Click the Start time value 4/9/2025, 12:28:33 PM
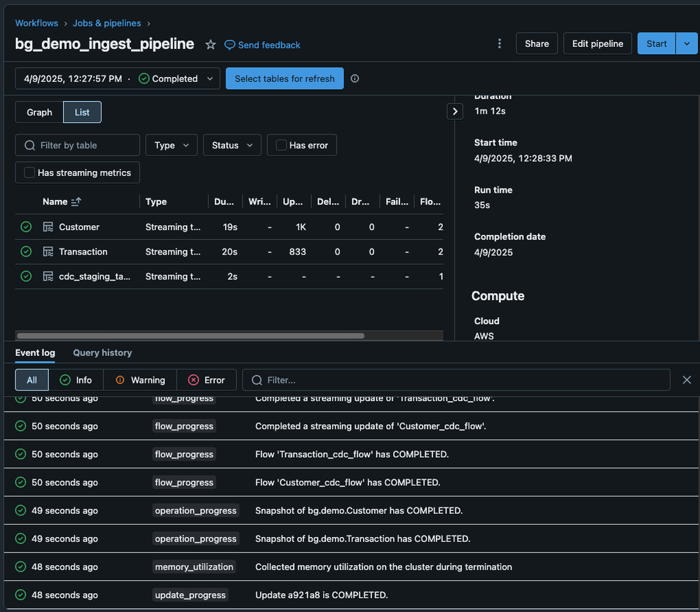 coord(523,158)
